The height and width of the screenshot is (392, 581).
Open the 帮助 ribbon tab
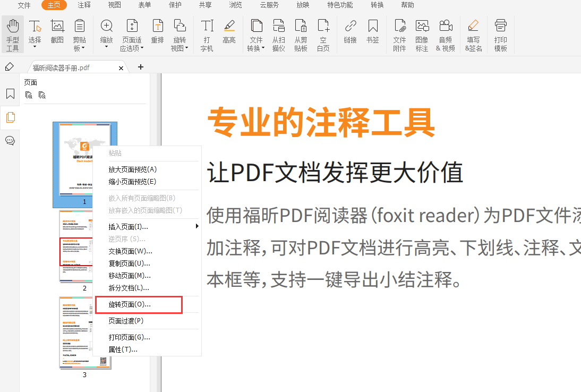407,5
